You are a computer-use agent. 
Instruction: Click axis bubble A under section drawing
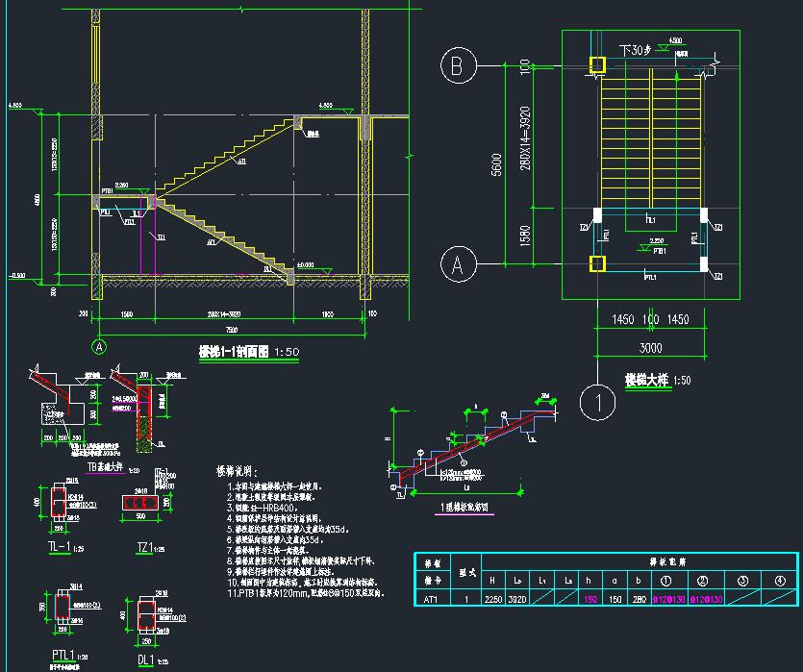98,345
